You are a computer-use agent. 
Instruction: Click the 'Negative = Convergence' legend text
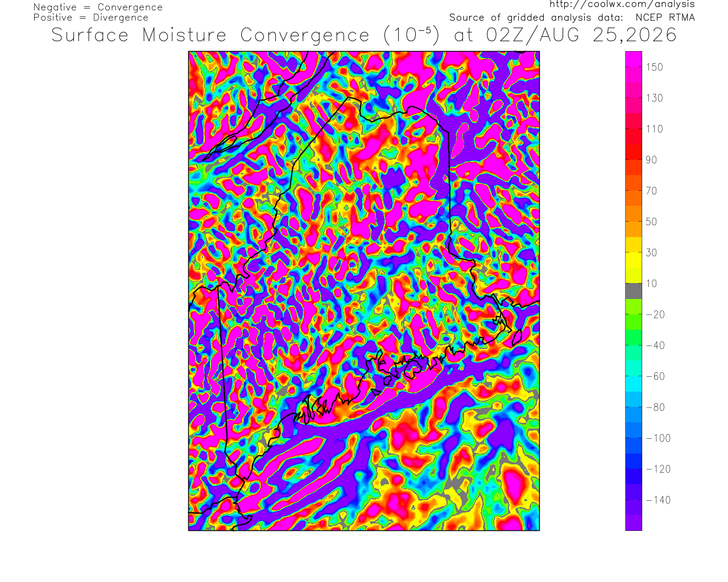pos(98,7)
